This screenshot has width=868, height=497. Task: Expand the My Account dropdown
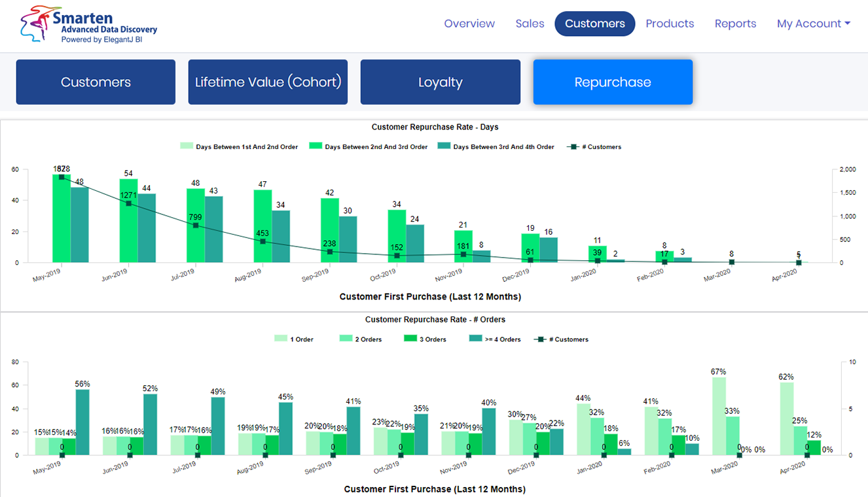pyautogui.click(x=814, y=24)
